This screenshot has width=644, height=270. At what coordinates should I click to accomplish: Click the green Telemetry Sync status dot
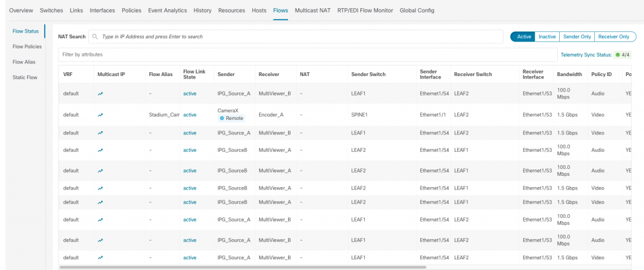click(618, 55)
